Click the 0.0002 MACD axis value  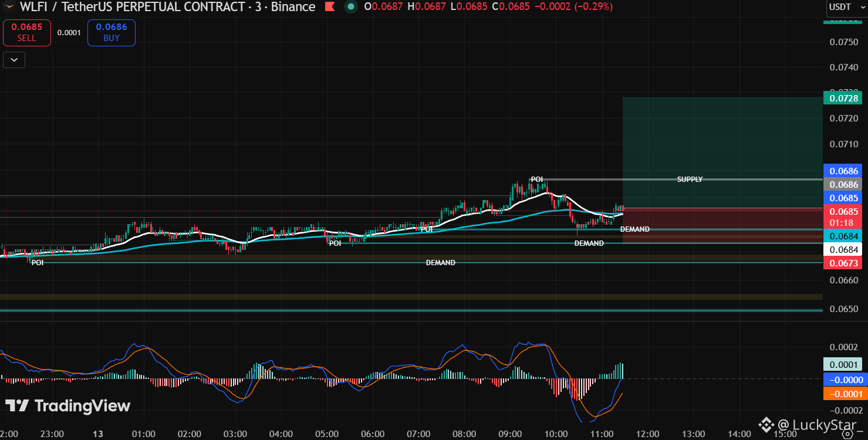[x=844, y=347]
